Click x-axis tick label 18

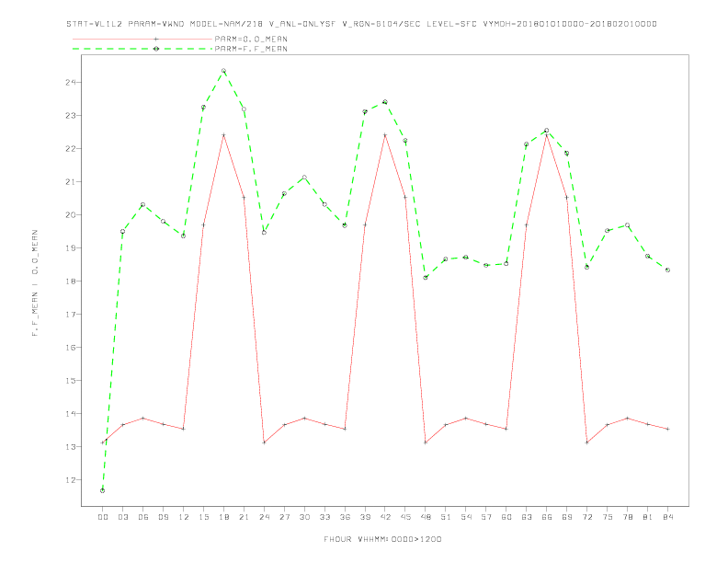click(223, 517)
